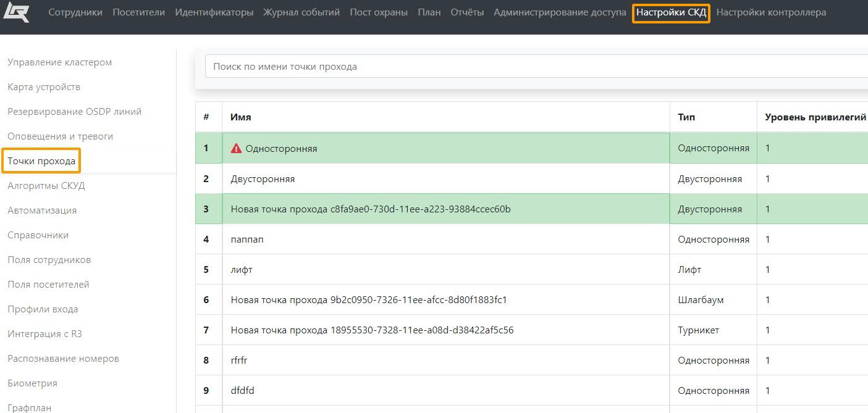
Task: Open the Биометрия sidebar section
Action: click(32, 383)
